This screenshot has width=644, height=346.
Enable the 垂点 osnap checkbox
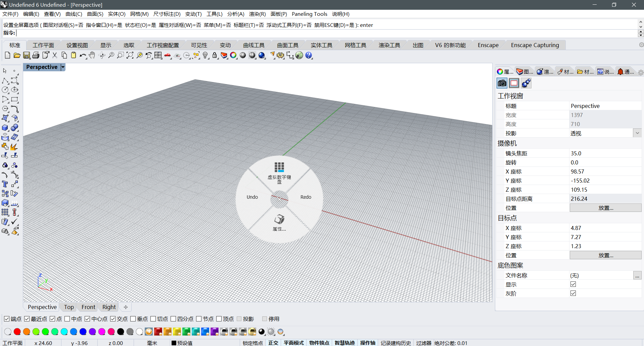click(133, 319)
